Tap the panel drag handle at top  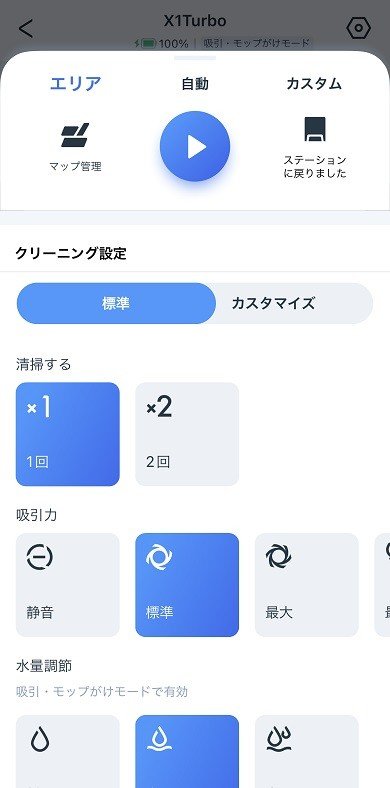(x=195, y=58)
